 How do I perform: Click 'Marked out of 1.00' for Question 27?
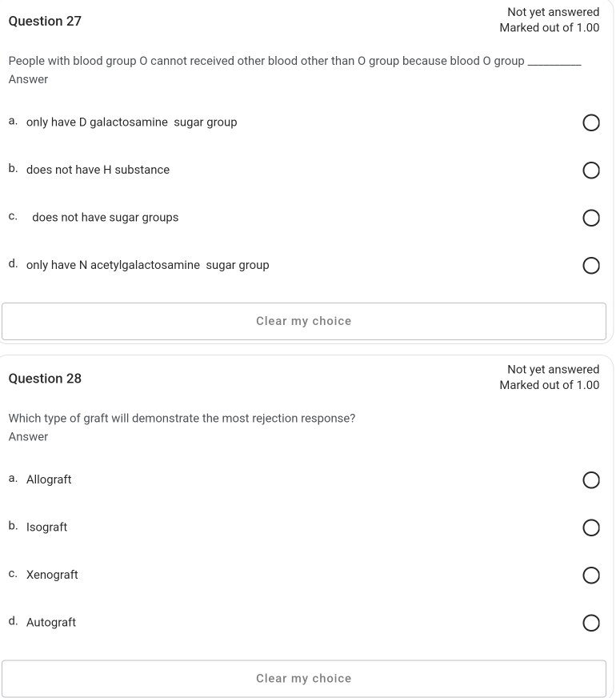point(550,27)
